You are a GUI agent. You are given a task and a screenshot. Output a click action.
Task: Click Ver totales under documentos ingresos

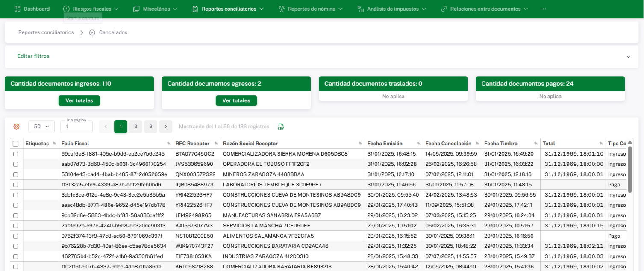coord(79,100)
